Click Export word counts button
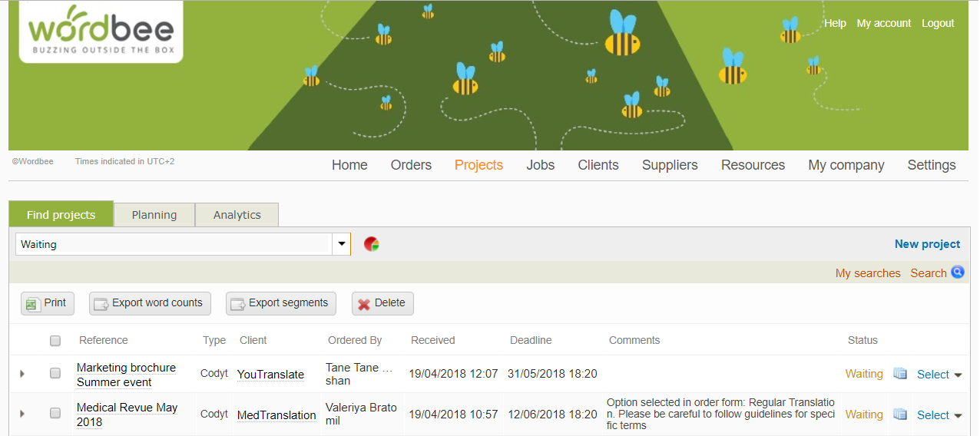 point(150,303)
